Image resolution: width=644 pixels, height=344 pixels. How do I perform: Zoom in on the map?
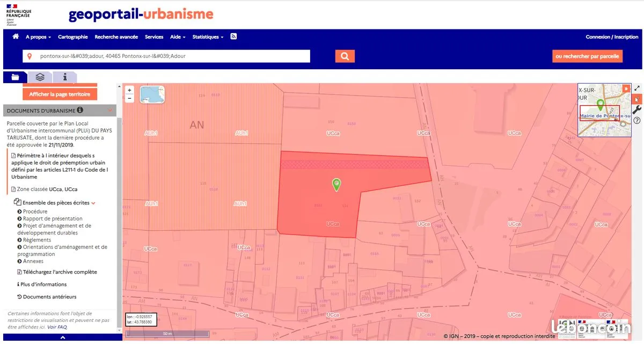pyautogui.click(x=129, y=90)
